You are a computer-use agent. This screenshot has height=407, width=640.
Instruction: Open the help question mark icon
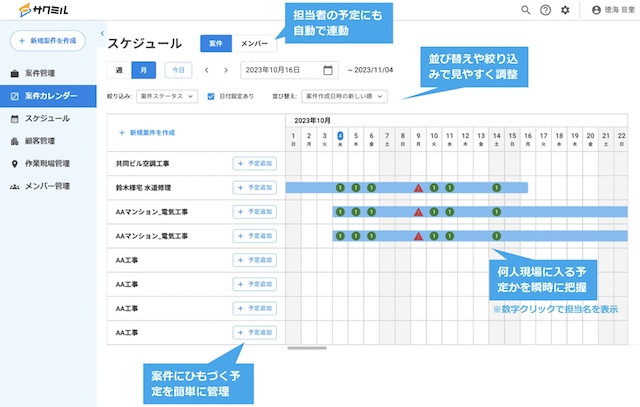coord(545,10)
